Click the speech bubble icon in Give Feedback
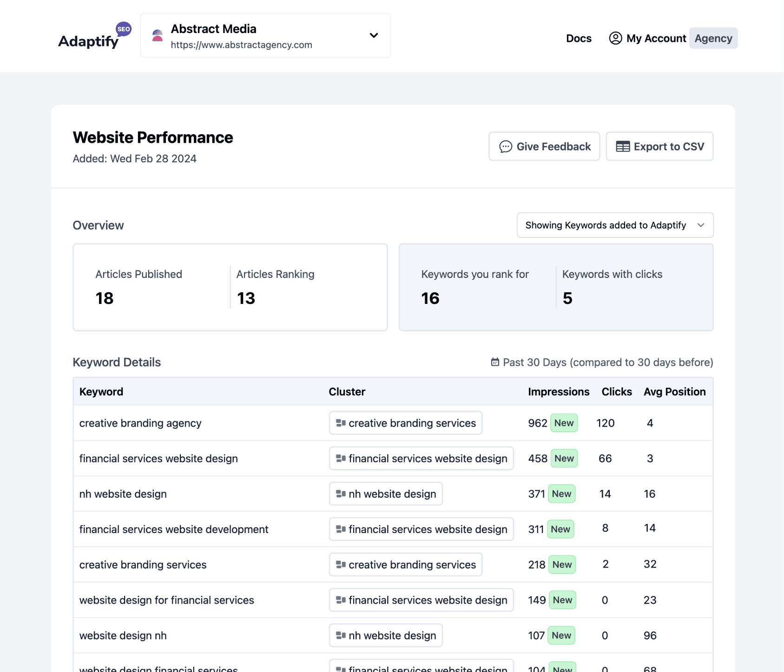Viewport: 784px width, 672px height. tap(505, 146)
